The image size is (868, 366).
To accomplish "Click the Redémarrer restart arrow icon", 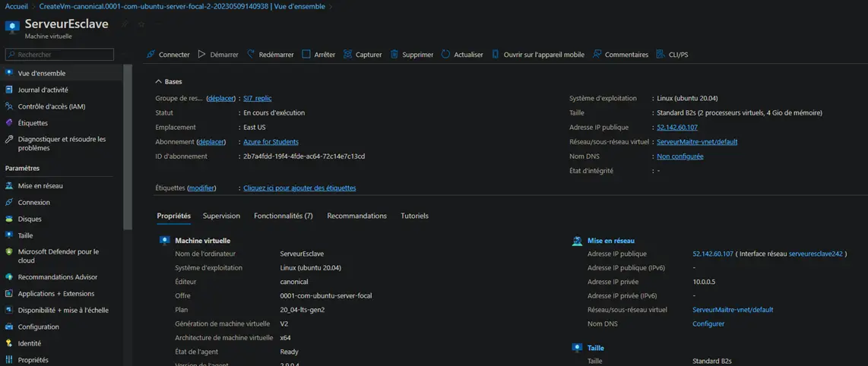I will 251,54.
